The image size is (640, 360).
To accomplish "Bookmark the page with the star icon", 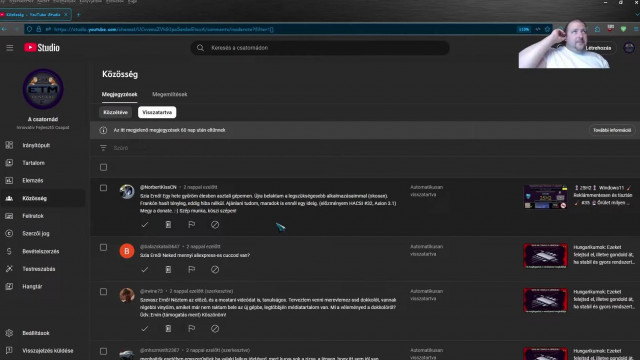I will point(547,29).
